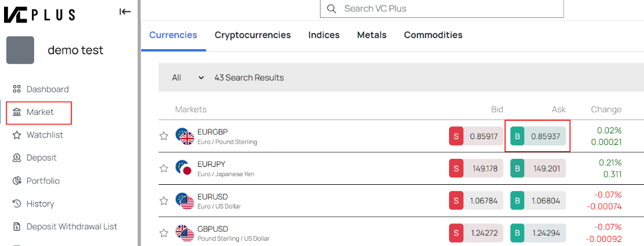Screen dimensions: 644x246
Task: Switch to the Cryptocurrencies tab
Action: point(252,35)
